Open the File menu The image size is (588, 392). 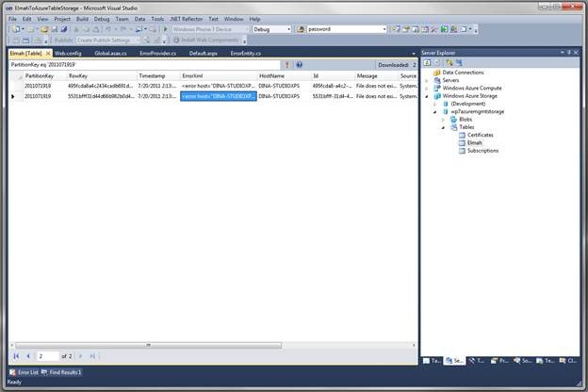pos(12,19)
